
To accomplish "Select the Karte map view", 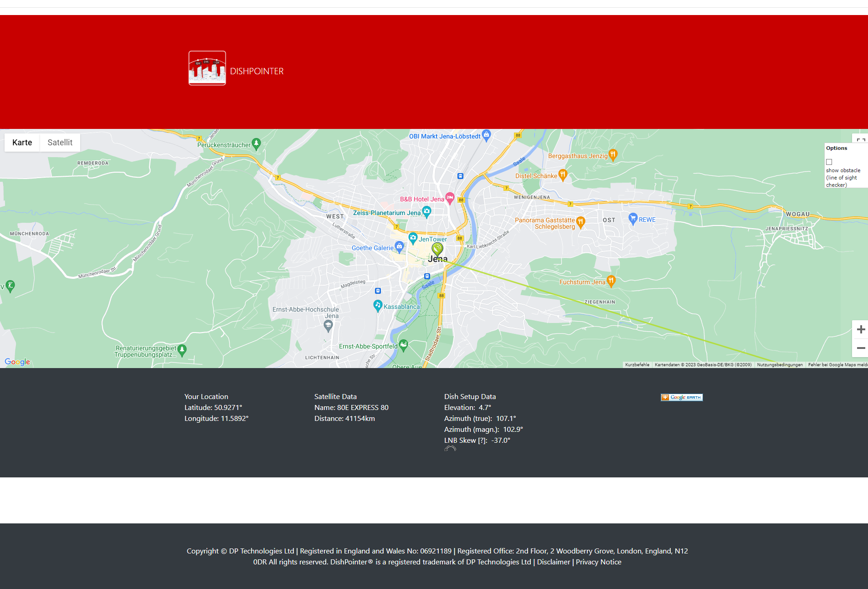I will [22, 142].
